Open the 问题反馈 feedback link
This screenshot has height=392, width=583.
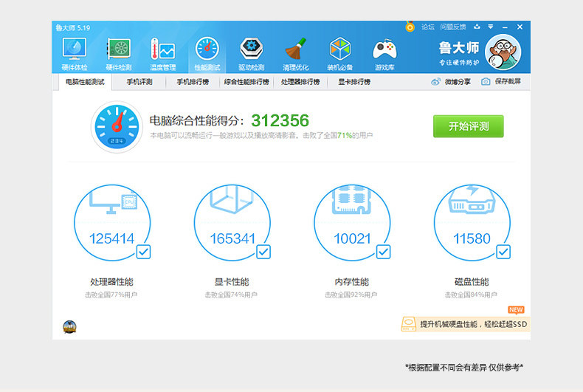(453, 27)
